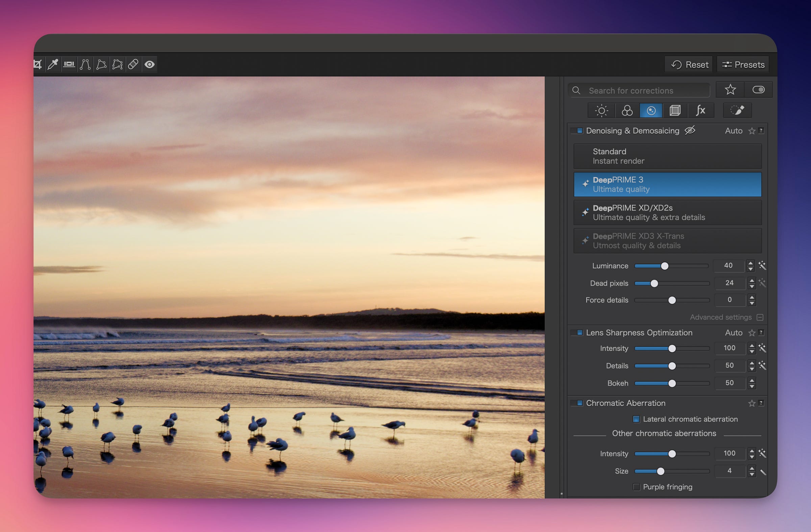811x532 pixels.
Task: Open Local Adjustments brush tab
Action: click(737, 111)
